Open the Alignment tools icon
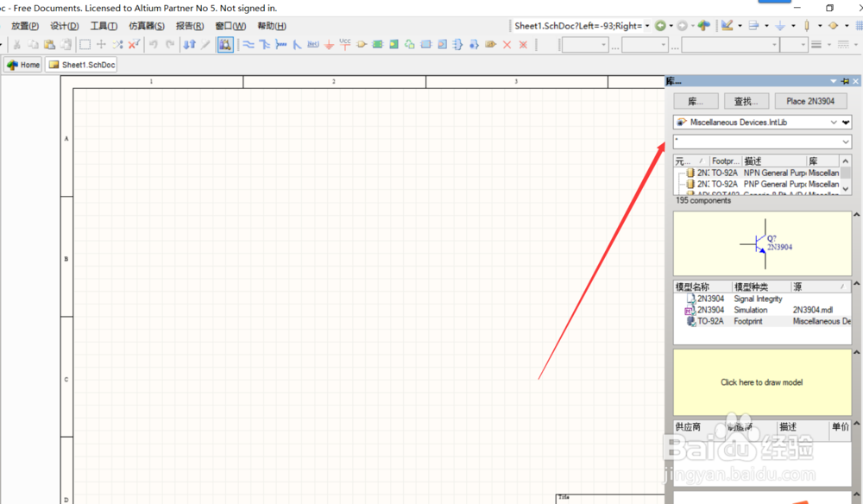 click(x=754, y=25)
